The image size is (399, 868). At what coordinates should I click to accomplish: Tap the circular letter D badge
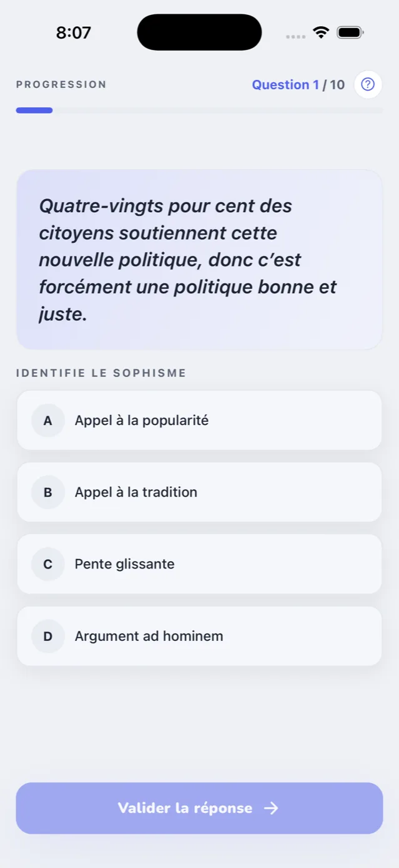(x=48, y=636)
